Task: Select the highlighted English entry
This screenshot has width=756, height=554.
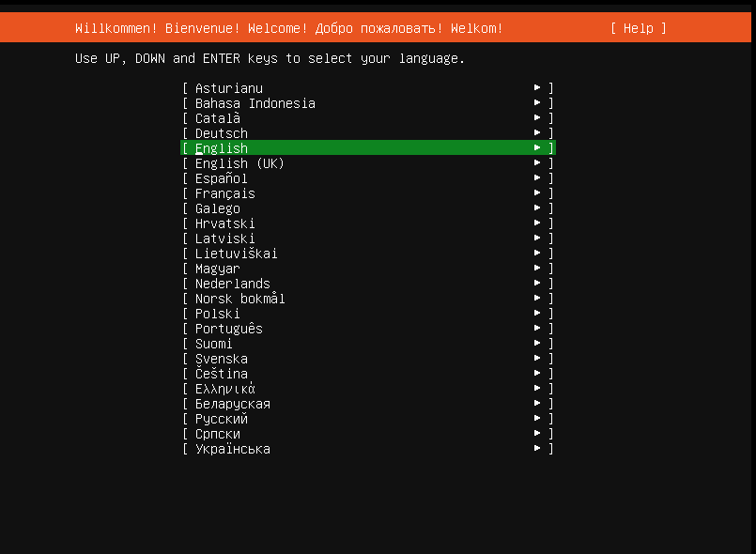Action: (x=368, y=148)
